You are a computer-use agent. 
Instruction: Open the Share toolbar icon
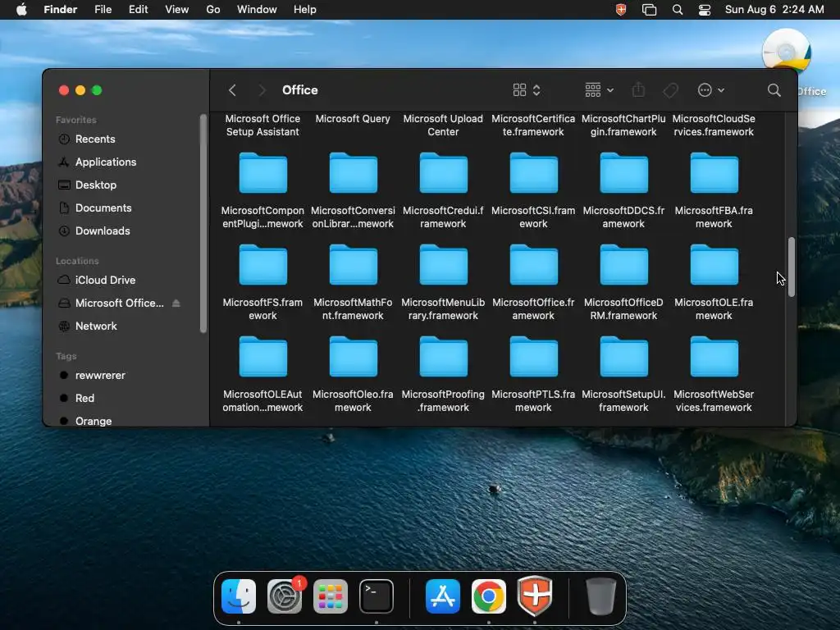pos(639,90)
